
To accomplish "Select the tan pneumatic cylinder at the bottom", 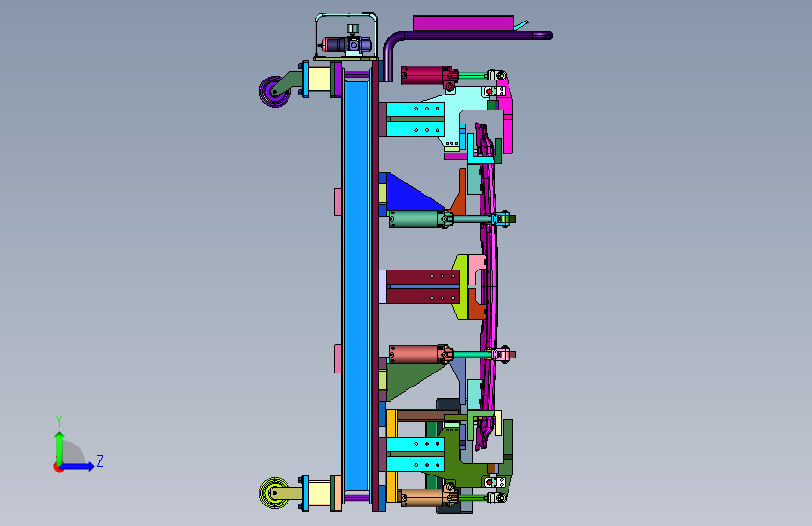I will tap(427, 498).
